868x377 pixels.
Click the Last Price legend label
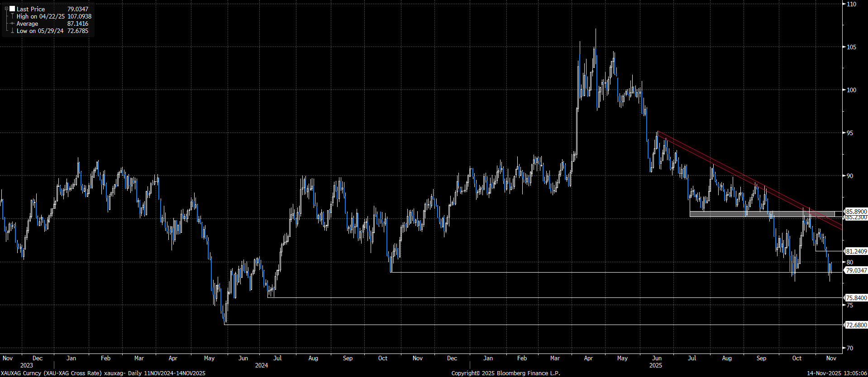pos(31,9)
